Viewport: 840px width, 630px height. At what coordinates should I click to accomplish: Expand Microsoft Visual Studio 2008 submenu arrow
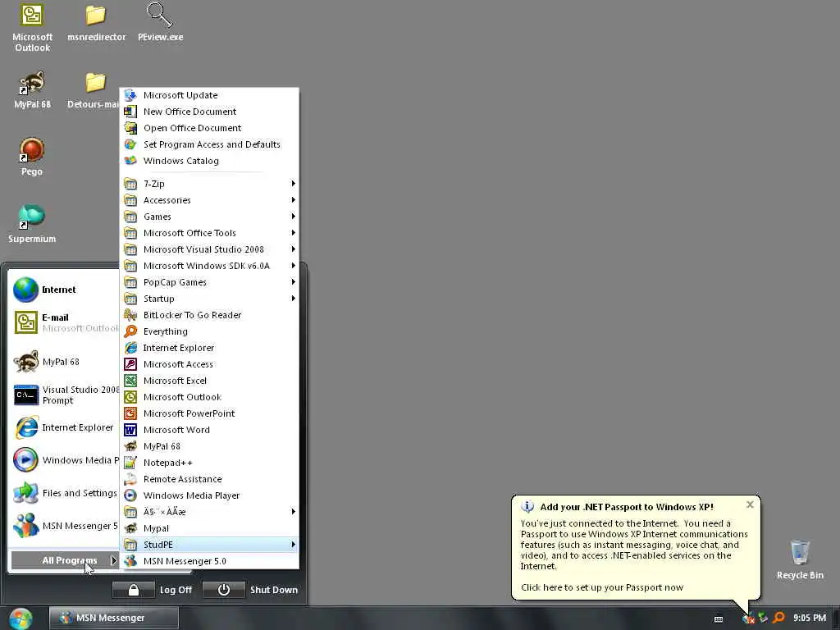293,249
